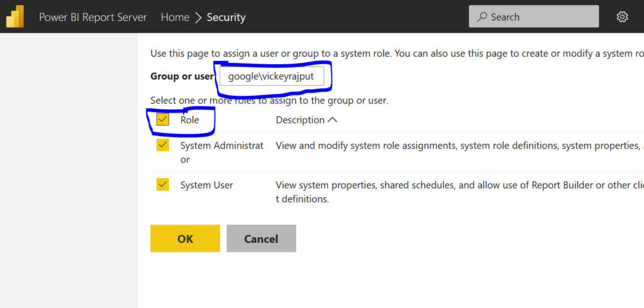Click the Power BI logo icon
Screen dimensions: 644x308
pyautogui.click(x=15, y=17)
